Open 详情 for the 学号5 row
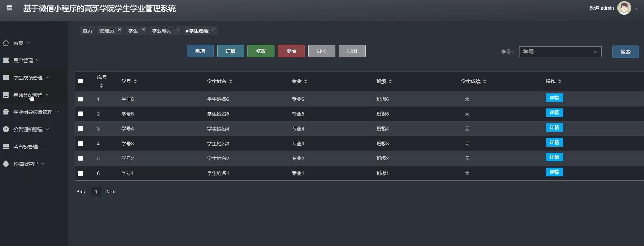 click(x=554, y=113)
